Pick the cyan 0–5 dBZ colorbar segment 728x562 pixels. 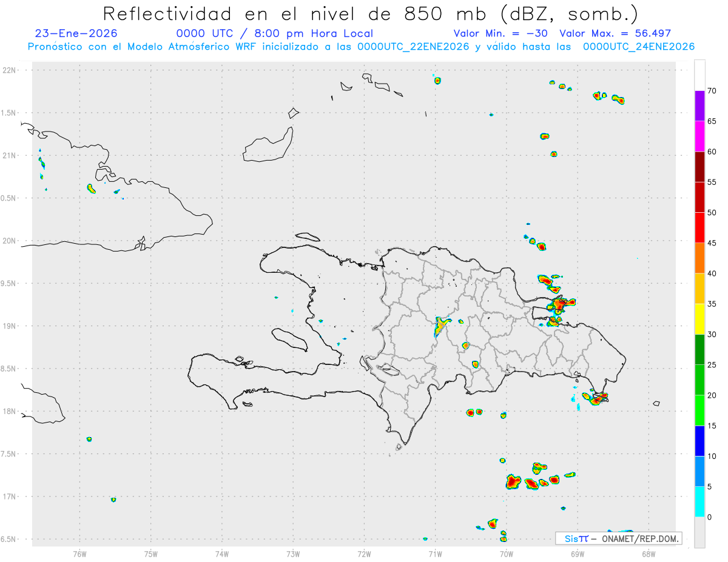(699, 501)
